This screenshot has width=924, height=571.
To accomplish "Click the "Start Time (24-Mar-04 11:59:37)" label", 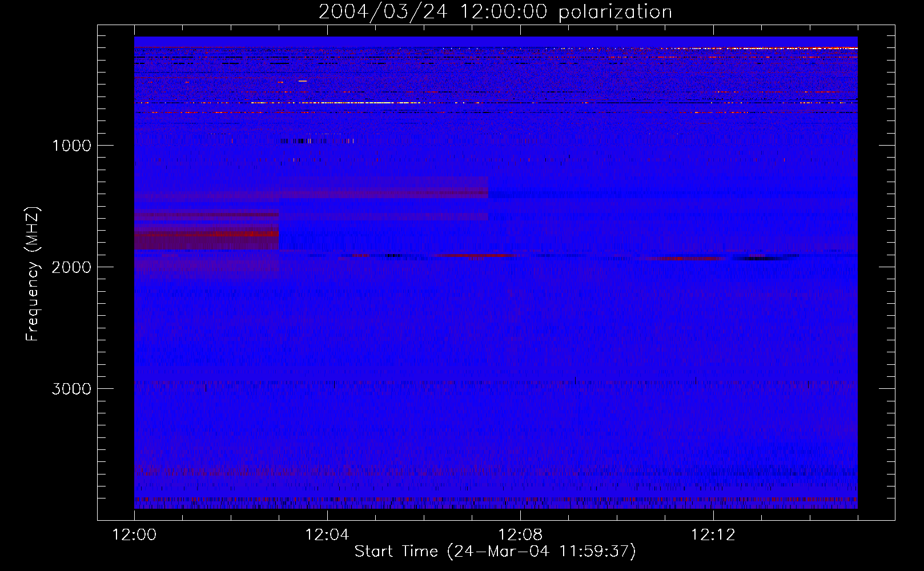I will point(495,552).
